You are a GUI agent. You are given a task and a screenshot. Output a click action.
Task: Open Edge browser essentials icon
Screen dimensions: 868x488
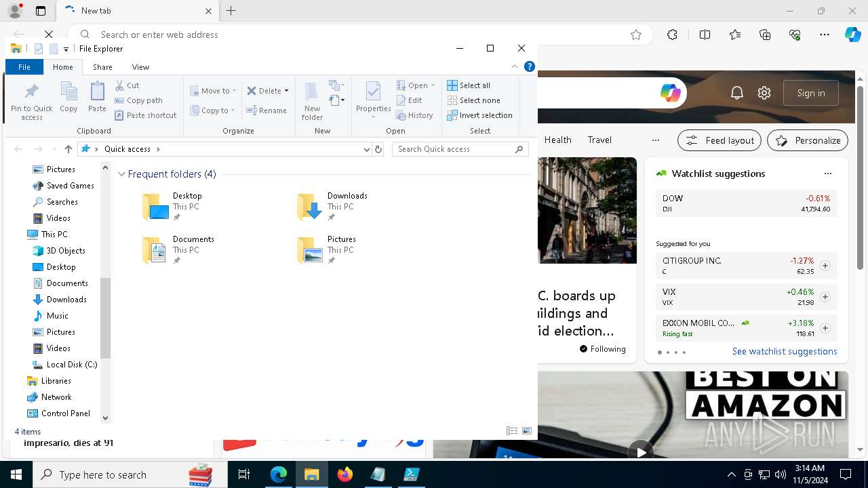pyautogui.click(x=795, y=35)
